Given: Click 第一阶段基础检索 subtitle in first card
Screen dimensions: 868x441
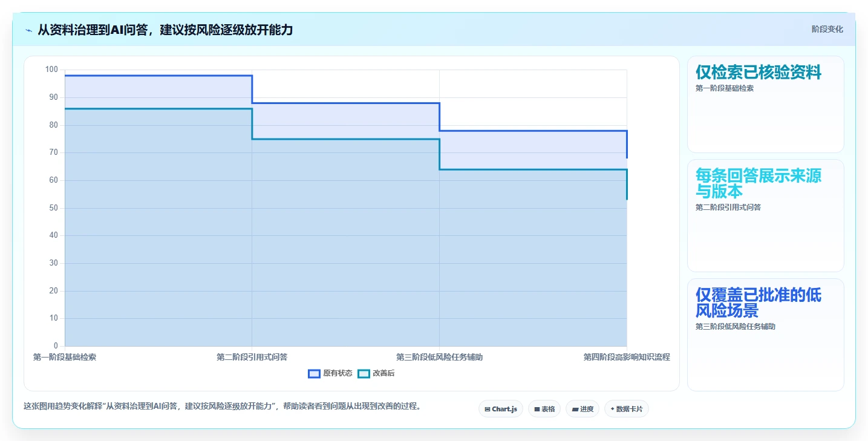Looking at the screenshot, I should pyautogui.click(x=725, y=88).
